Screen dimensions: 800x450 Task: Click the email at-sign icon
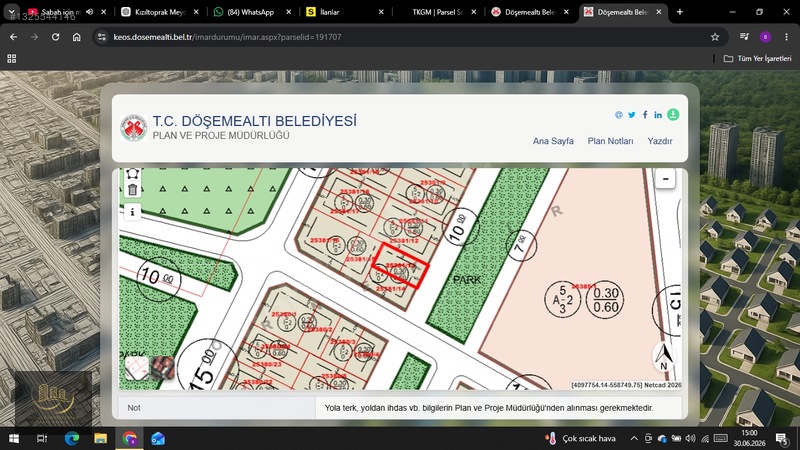pos(619,115)
